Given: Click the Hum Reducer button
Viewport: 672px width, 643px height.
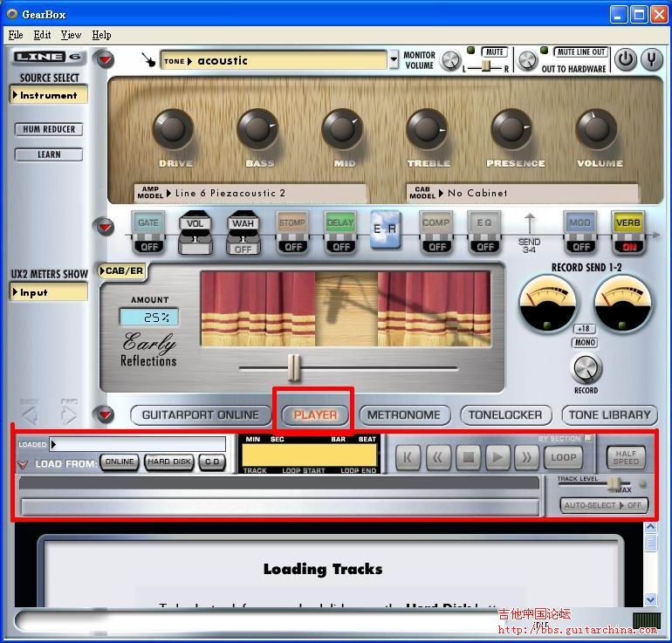Looking at the screenshot, I should tap(49, 129).
